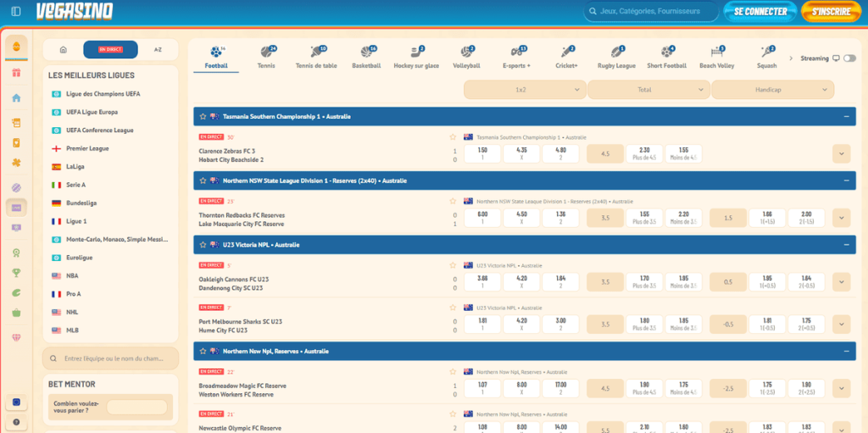Favorite the Northern Nsw Npl Reserves header star
This screenshot has height=433, width=868.
tap(203, 351)
